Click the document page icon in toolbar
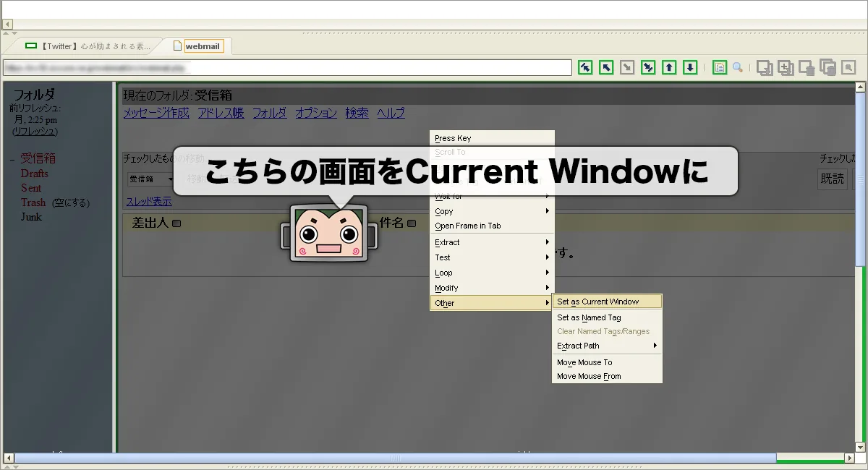 tap(720, 67)
